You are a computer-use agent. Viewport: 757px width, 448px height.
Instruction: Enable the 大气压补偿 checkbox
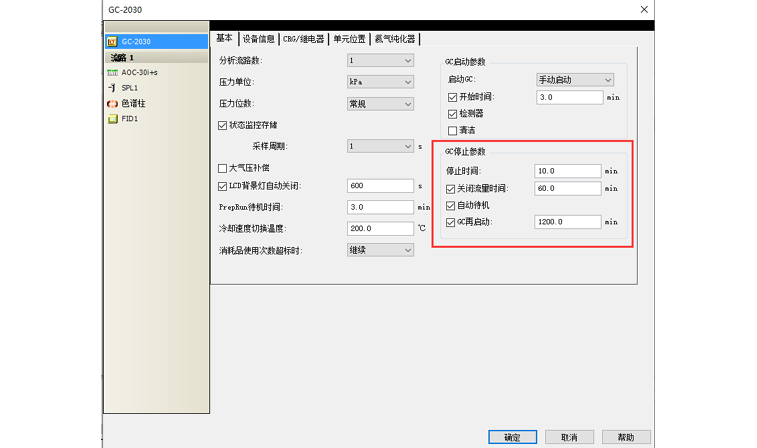coord(223,168)
